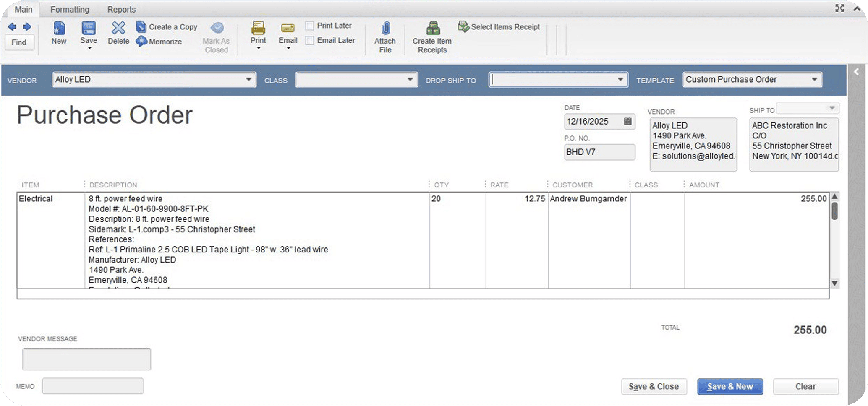Click the Save & Close button
Image resolution: width=868 pixels, height=406 pixels.
[654, 386]
